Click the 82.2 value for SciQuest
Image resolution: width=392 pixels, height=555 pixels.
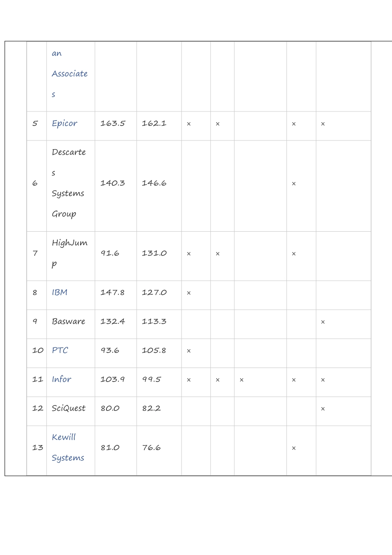tap(151, 408)
